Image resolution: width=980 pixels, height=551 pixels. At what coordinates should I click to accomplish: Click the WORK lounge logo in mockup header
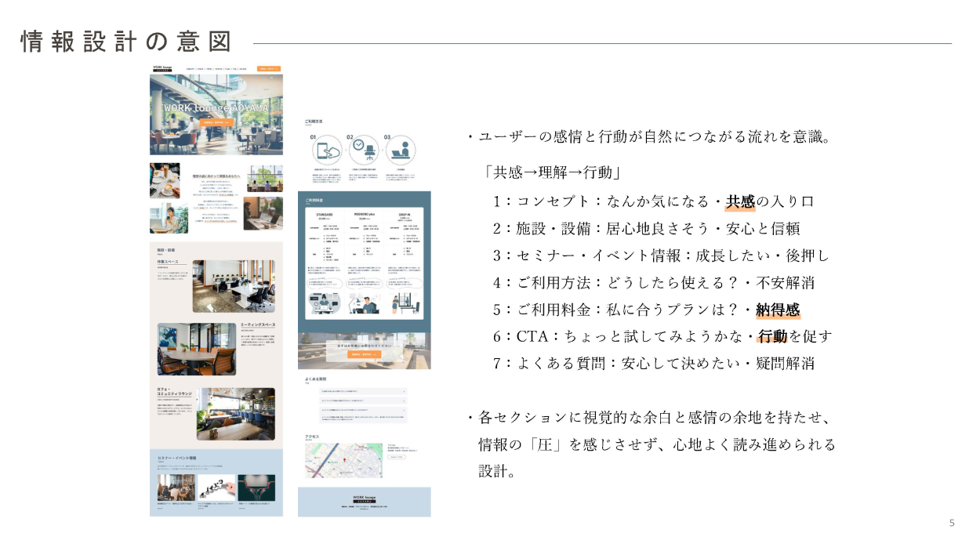click(x=163, y=69)
